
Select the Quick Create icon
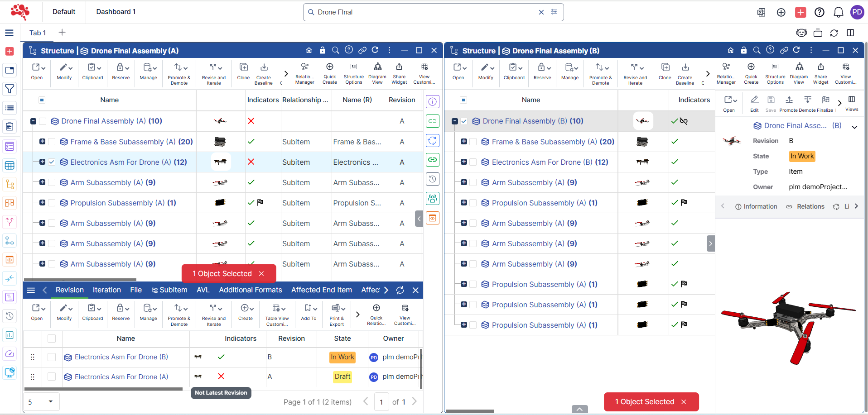tap(329, 74)
